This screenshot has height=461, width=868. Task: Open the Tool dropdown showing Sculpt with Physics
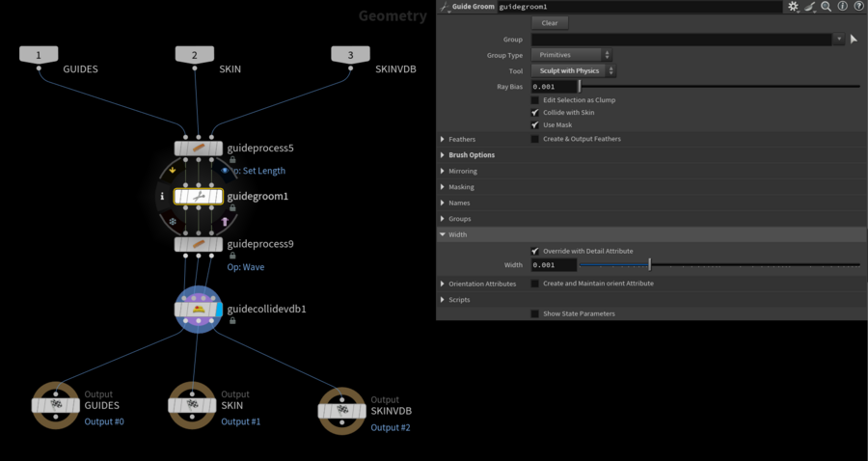click(x=573, y=71)
